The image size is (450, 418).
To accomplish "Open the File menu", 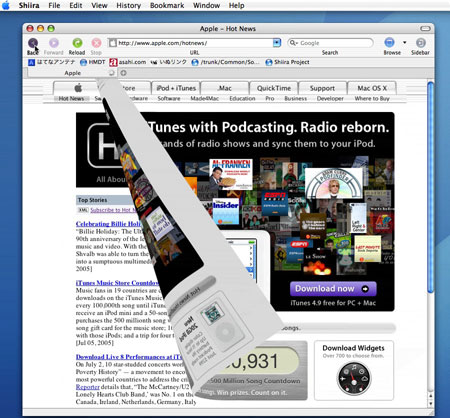I will pyautogui.click(x=54, y=5).
